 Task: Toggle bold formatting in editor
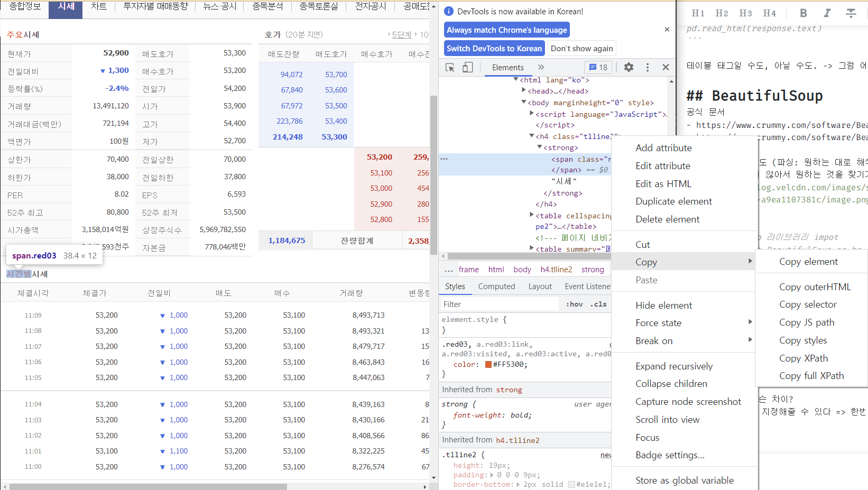[x=804, y=13]
